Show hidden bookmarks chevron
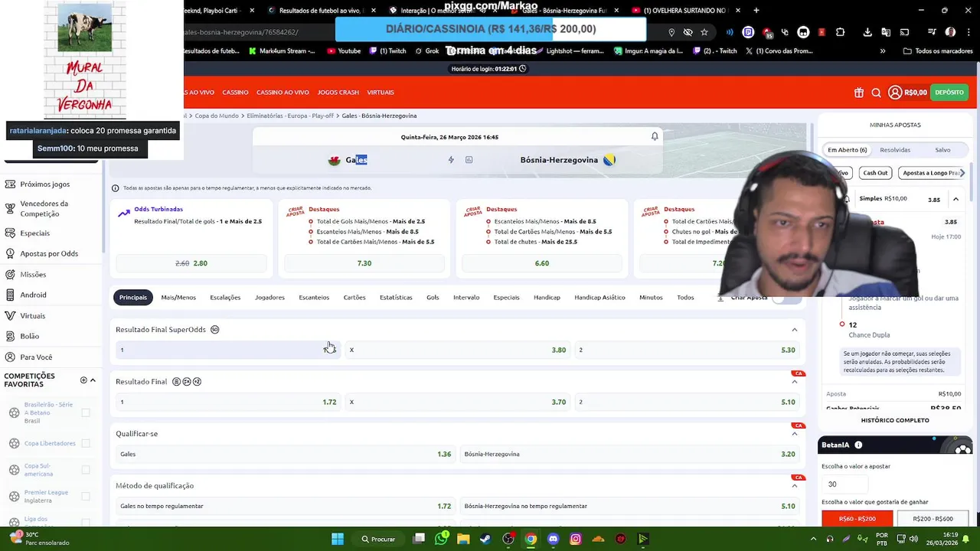Viewport: 980px width, 551px height. [x=883, y=51]
